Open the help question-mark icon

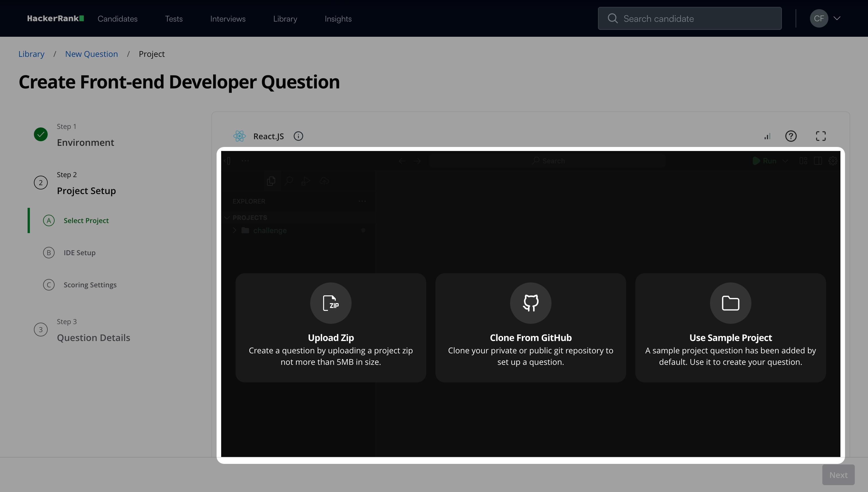[x=790, y=136]
